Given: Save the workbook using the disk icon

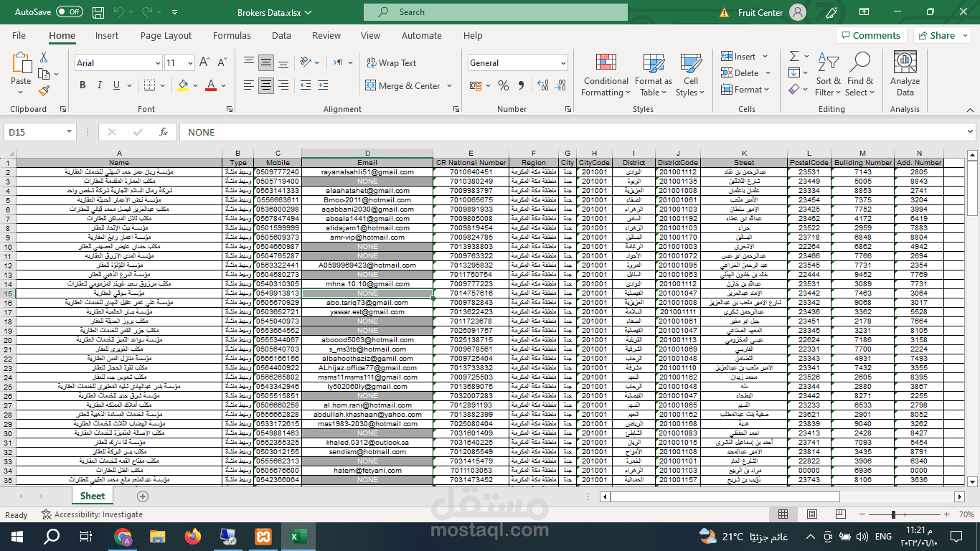Looking at the screenshot, I should coord(98,12).
